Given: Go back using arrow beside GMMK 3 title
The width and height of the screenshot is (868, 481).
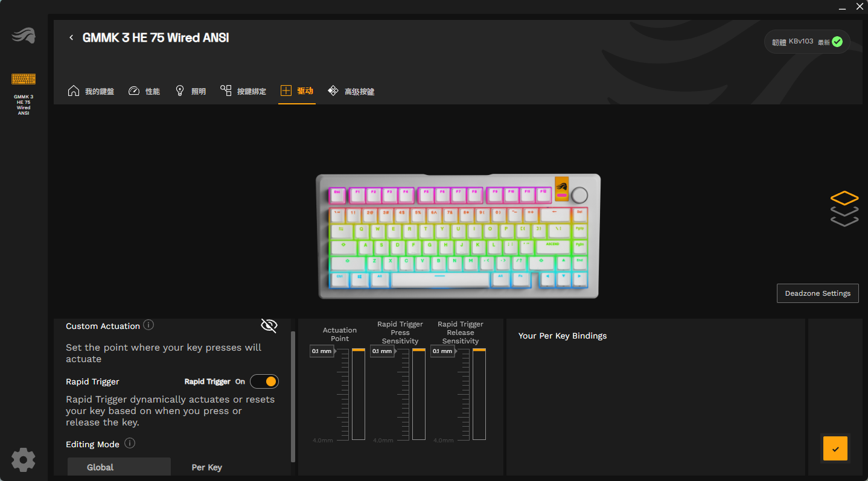Looking at the screenshot, I should tap(71, 37).
